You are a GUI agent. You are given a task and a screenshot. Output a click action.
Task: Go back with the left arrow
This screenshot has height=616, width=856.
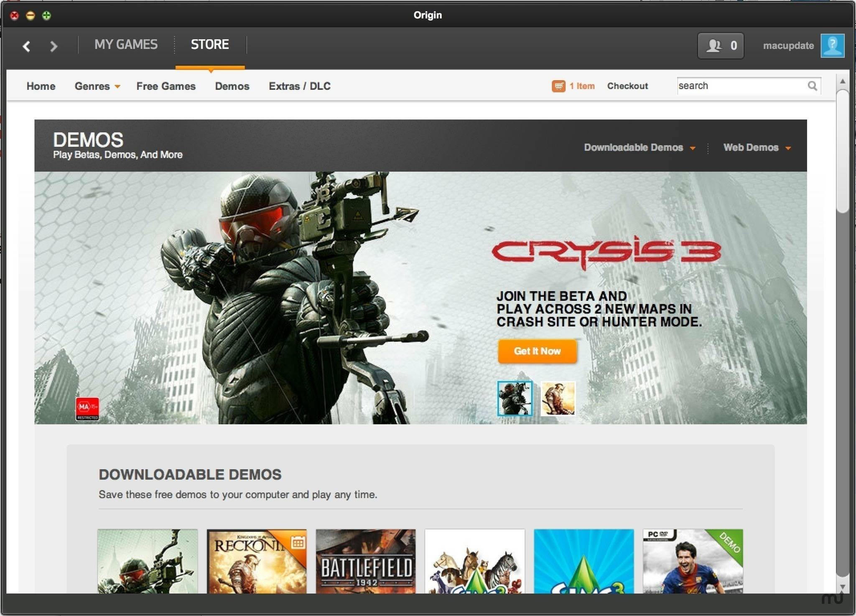(26, 46)
